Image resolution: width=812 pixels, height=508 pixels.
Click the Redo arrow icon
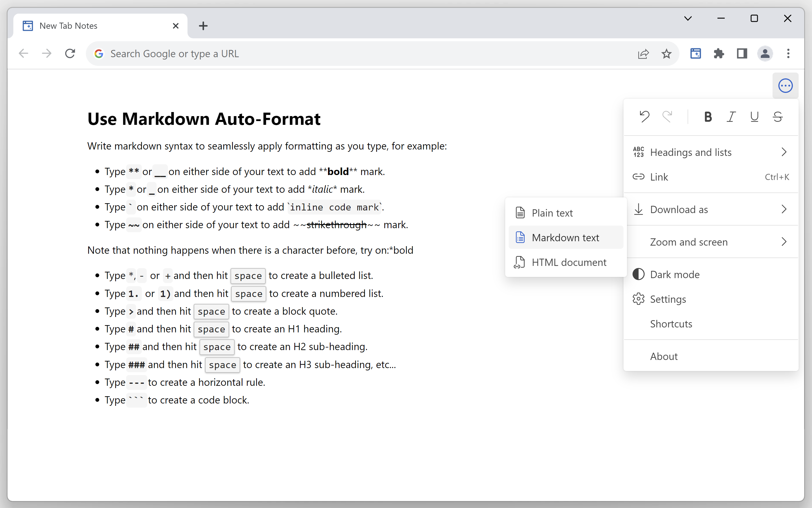(667, 117)
